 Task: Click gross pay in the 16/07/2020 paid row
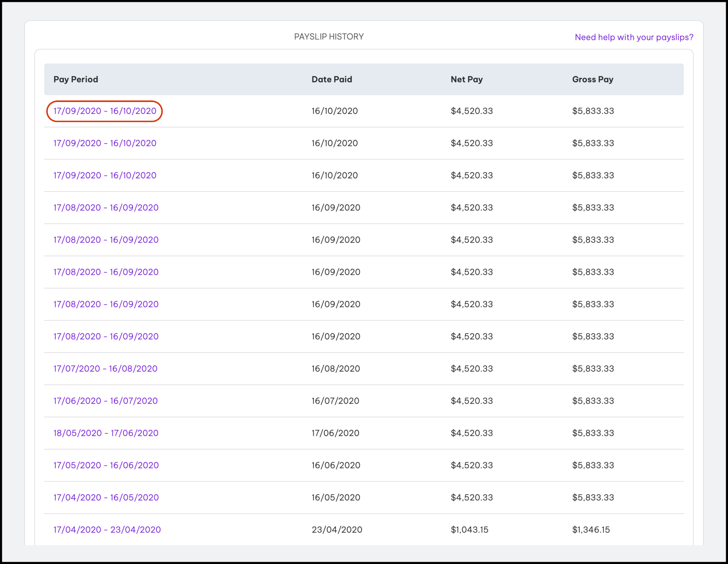[x=593, y=401]
